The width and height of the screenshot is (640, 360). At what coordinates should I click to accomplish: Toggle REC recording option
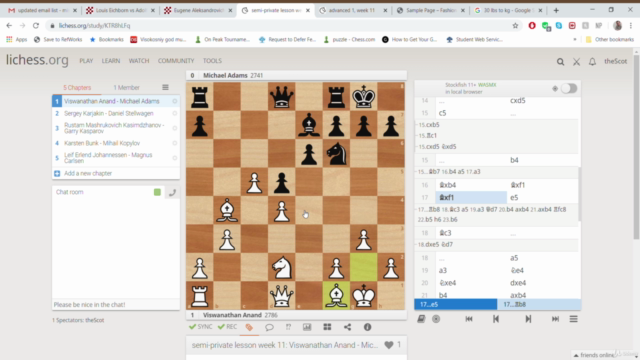[x=227, y=327]
